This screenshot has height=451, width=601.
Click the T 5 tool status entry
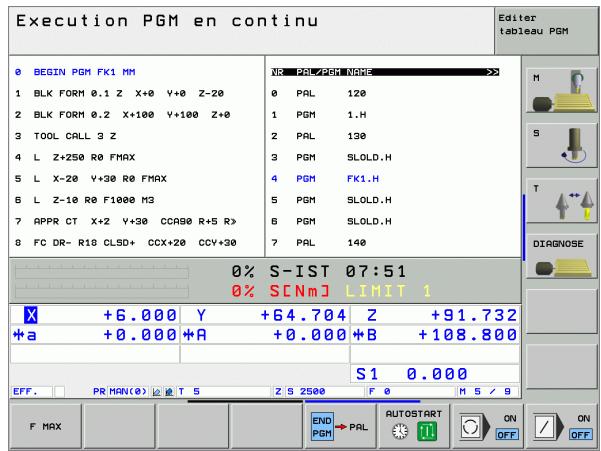click(x=189, y=391)
